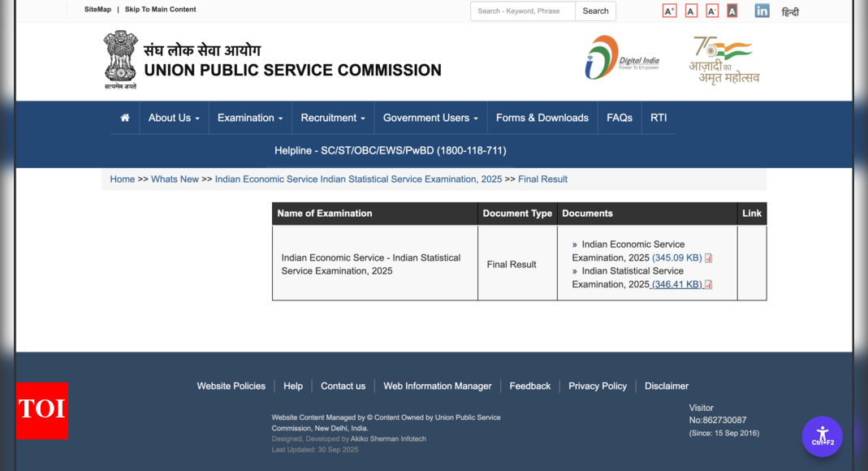Open the Forms & Downloads menu item
868x471 pixels.
click(542, 118)
